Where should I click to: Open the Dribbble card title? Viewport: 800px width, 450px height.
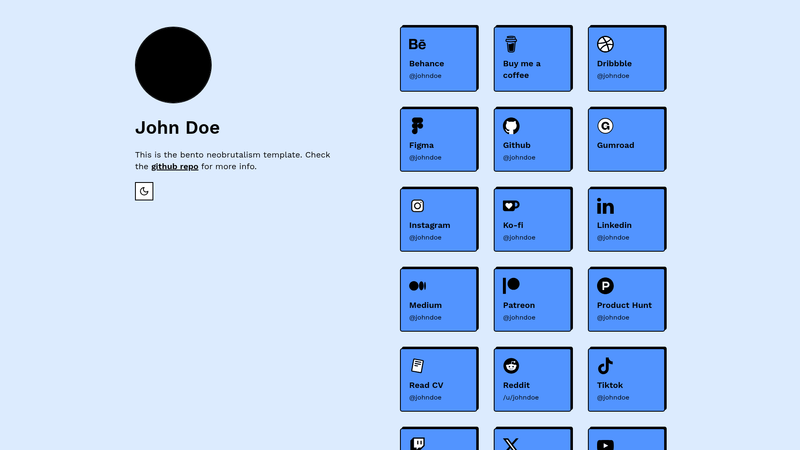pos(614,64)
